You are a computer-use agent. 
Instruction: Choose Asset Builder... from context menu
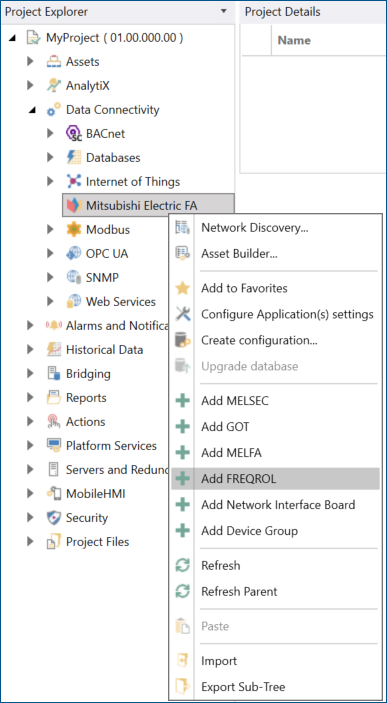[275, 254]
